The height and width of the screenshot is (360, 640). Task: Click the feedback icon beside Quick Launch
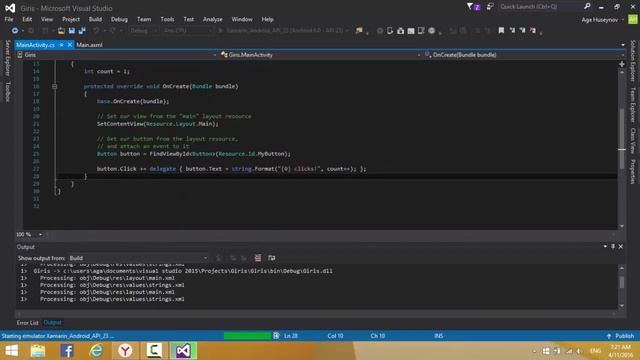pyautogui.click(x=490, y=7)
